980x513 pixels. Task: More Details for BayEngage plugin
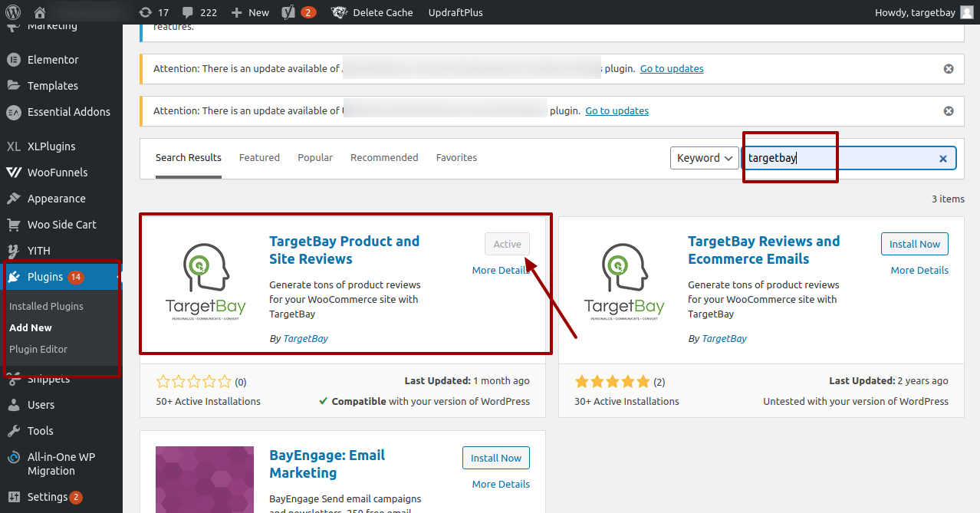point(501,484)
